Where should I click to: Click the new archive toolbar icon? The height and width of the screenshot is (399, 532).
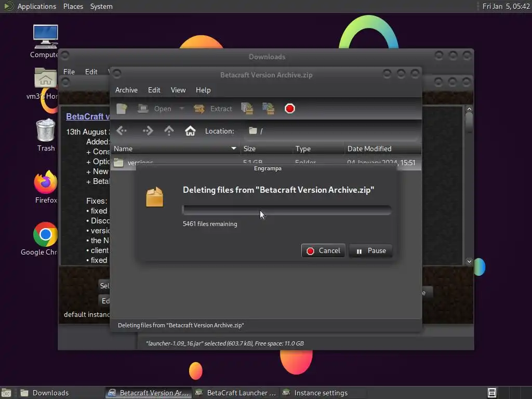[x=122, y=109]
